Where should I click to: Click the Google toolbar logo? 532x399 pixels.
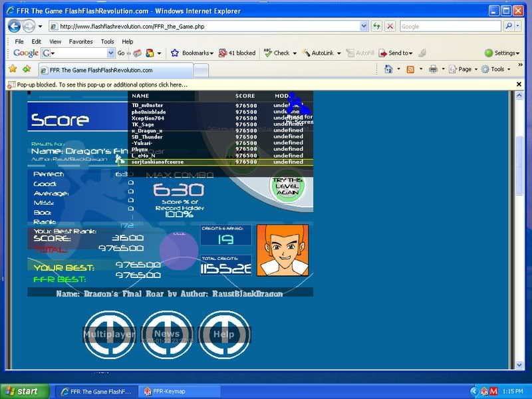click(26, 53)
